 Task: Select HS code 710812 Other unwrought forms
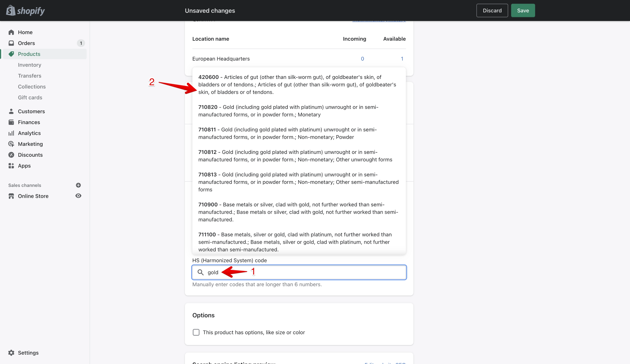pyautogui.click(x=299, y=156)
